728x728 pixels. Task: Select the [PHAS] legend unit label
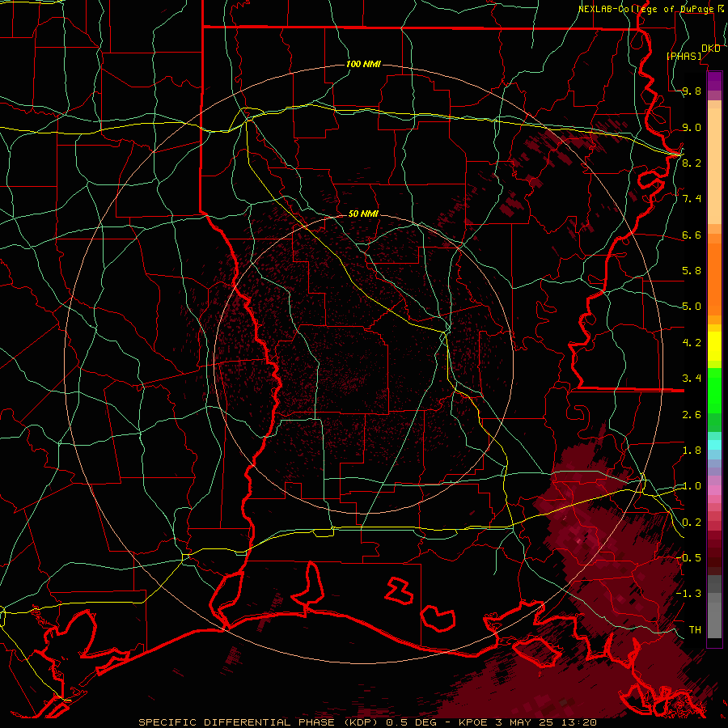click(684, 56)
